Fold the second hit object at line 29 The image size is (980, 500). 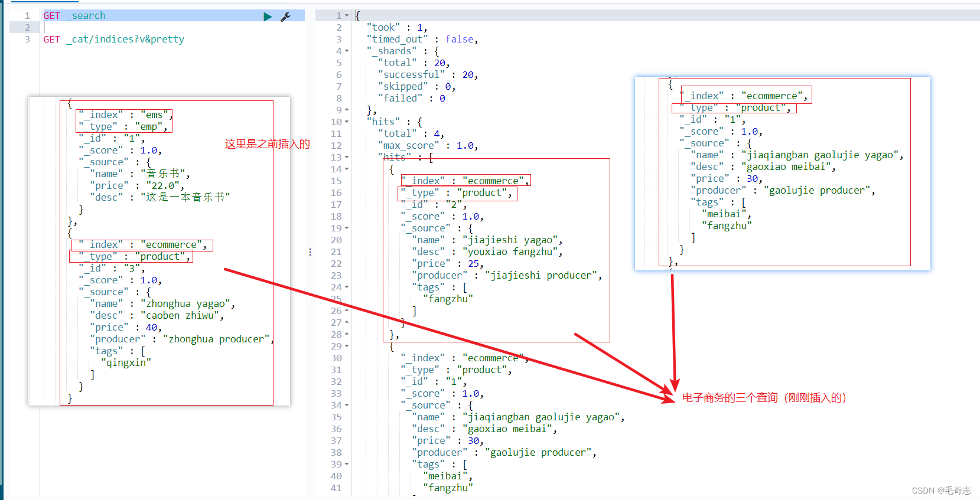pyautogui.click(x=347, y=347)
